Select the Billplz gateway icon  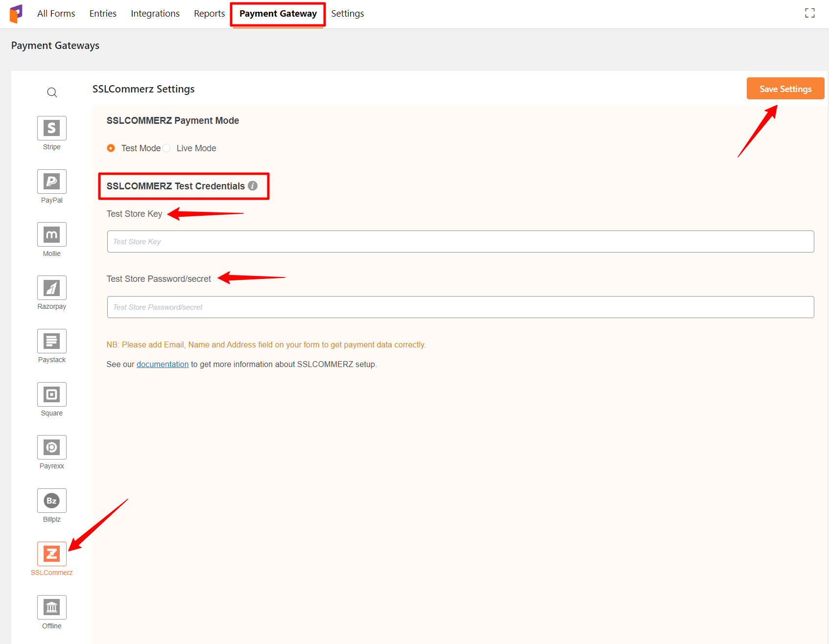(52, 501)
